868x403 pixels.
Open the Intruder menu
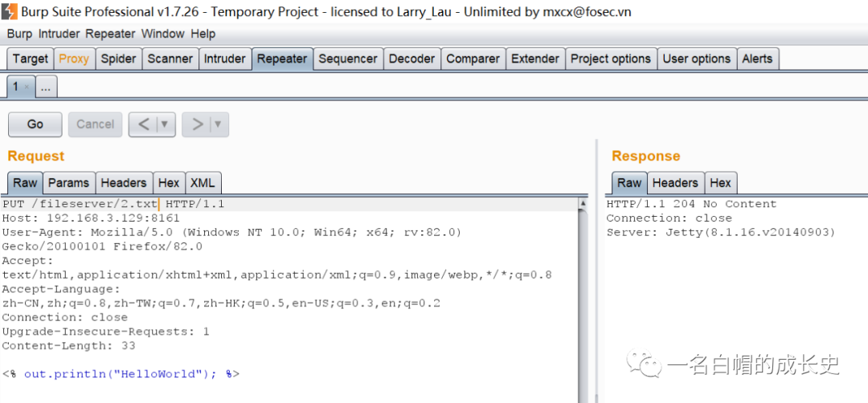pyautogui.click(x=59, y=34)
